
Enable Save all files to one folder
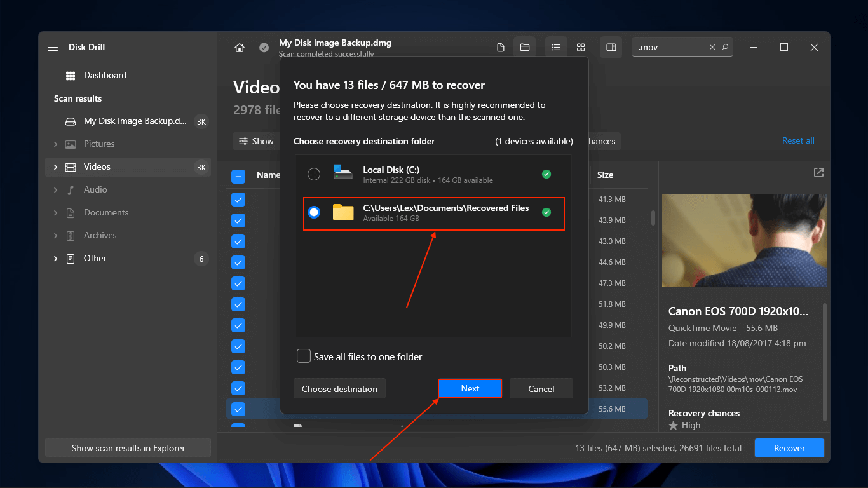pyautogui.click(x=304, y=356)
